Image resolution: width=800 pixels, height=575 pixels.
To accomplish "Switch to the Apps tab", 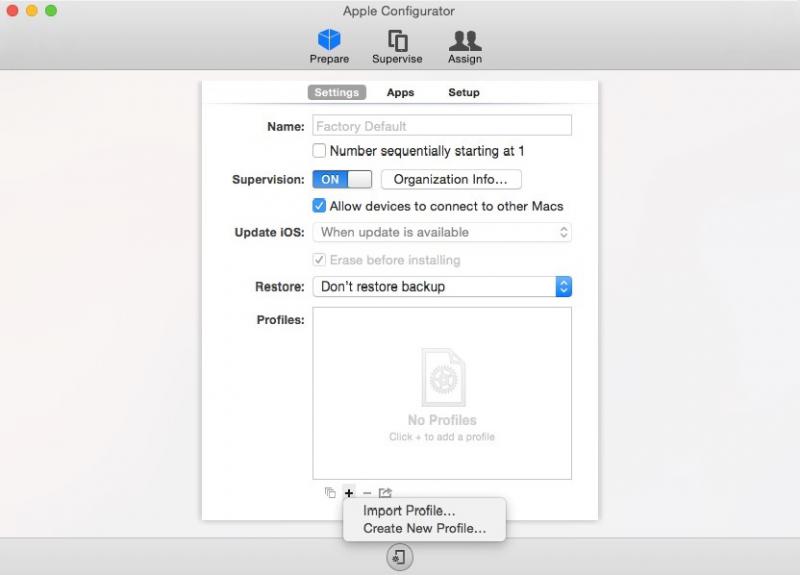I will 401,92.
